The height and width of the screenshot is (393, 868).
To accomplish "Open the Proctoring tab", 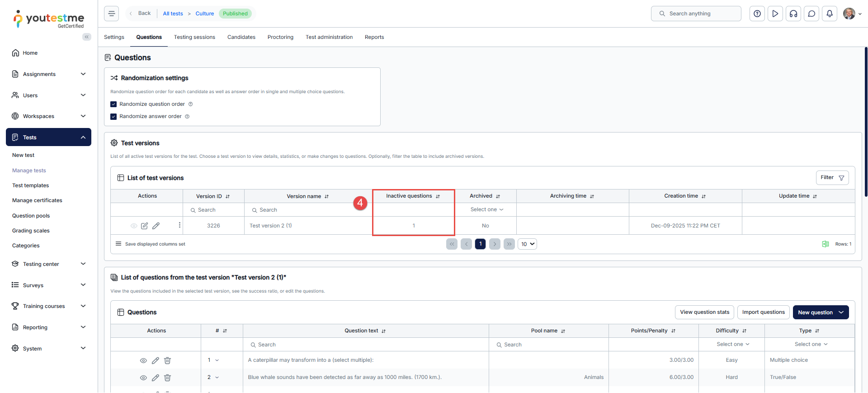I will coord(280,37).
